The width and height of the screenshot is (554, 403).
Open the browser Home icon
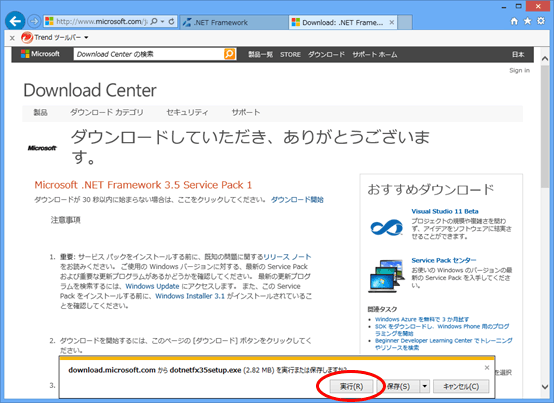pyautogui.click(x=514, y=21)
